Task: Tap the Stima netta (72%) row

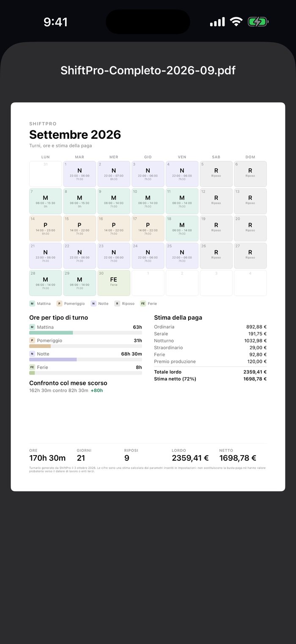Action: click(x=210, y=379)
